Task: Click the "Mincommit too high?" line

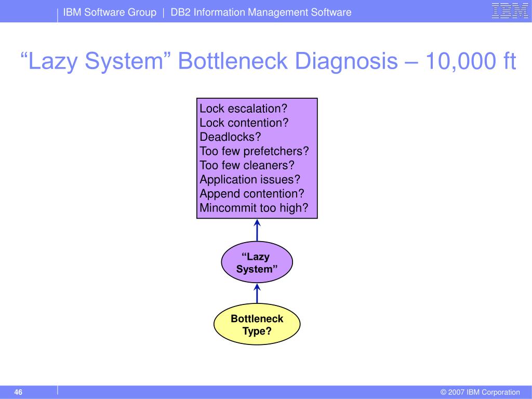Action: pos(254,208)
